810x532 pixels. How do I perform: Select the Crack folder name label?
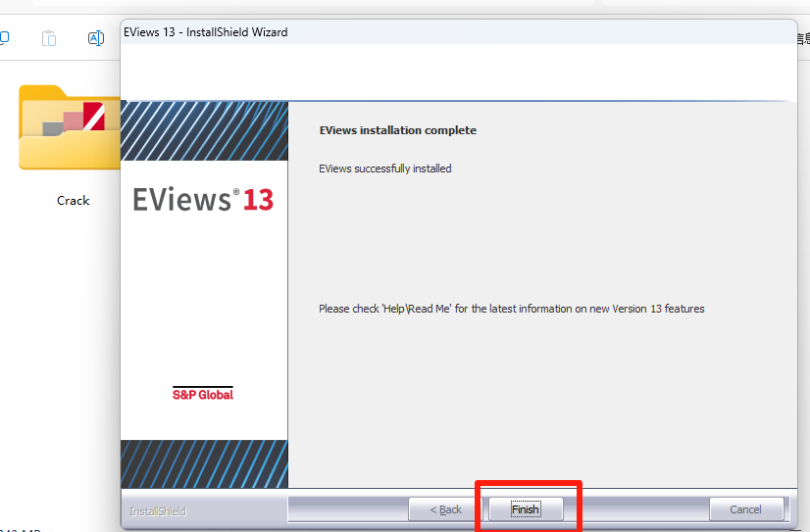click(73, 201)
